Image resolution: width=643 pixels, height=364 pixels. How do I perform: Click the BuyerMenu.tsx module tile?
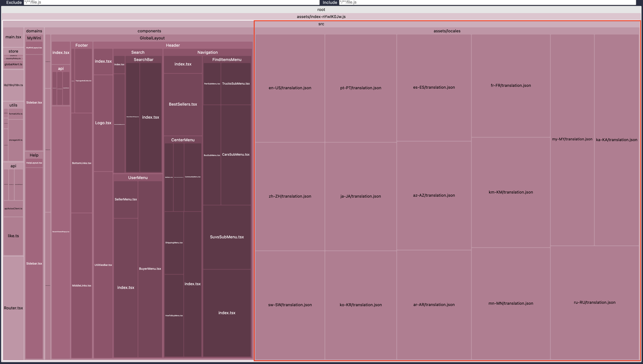(x=150, y=269)
